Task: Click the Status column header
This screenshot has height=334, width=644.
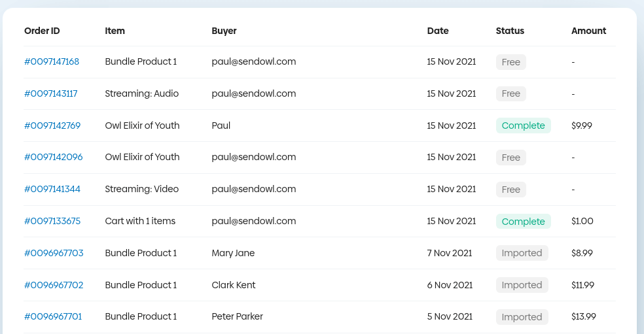Action: (510, 31)
